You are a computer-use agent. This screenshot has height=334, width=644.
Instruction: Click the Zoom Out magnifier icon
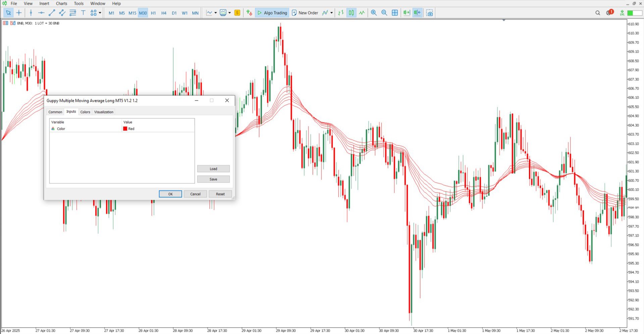tap(384, 13)
